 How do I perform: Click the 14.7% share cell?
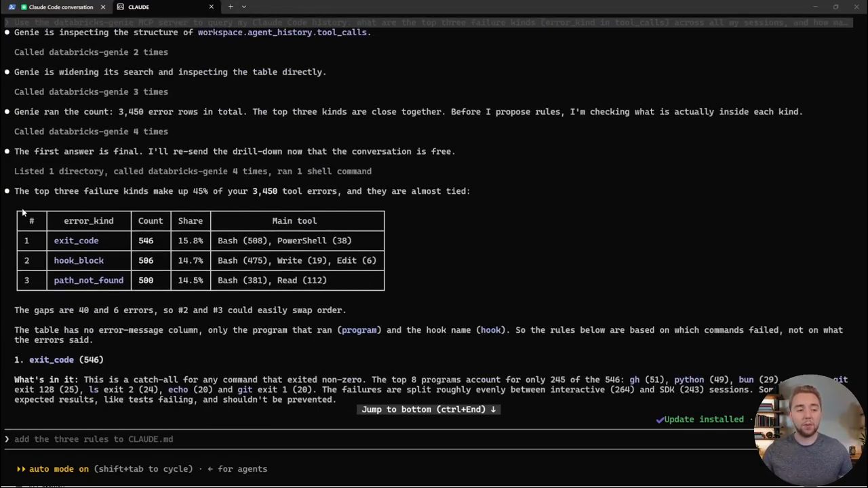pos(191,260)
